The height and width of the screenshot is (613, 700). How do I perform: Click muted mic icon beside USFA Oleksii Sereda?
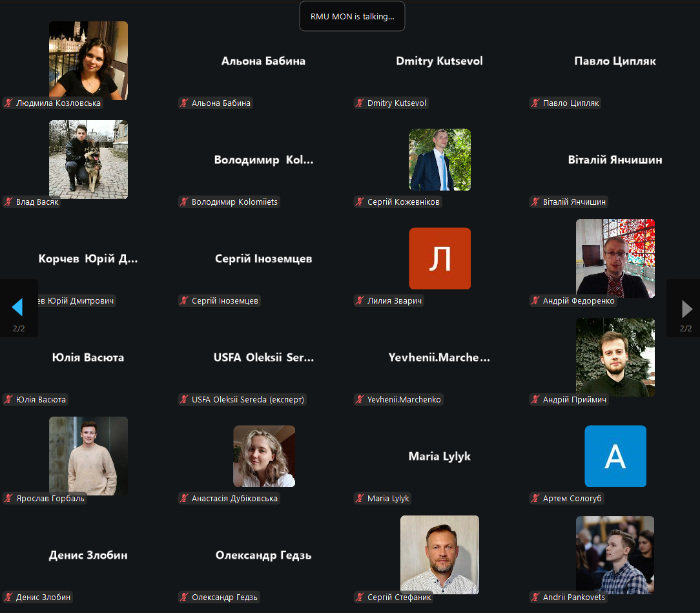pos(184,400)
